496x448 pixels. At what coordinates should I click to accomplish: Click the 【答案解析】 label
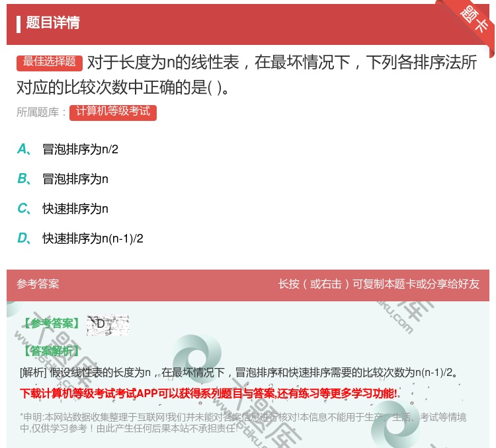(52, 351)
